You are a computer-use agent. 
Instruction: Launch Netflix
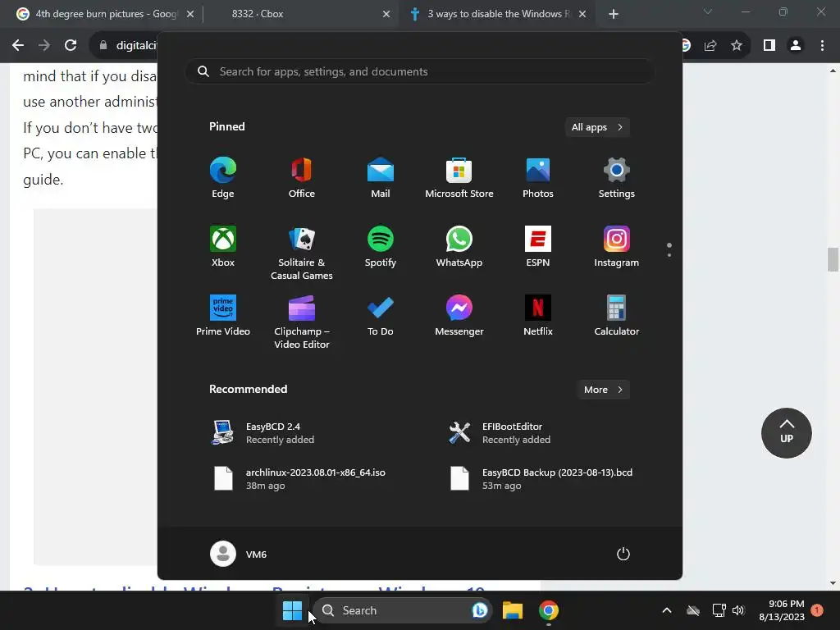pos(538,316)
